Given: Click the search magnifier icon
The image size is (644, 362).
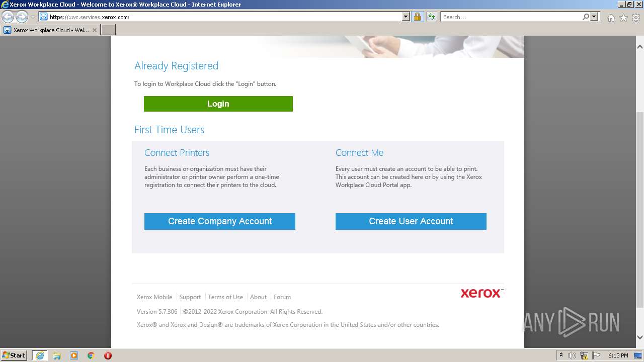Looking at the screenshot, I should point(586,17).
